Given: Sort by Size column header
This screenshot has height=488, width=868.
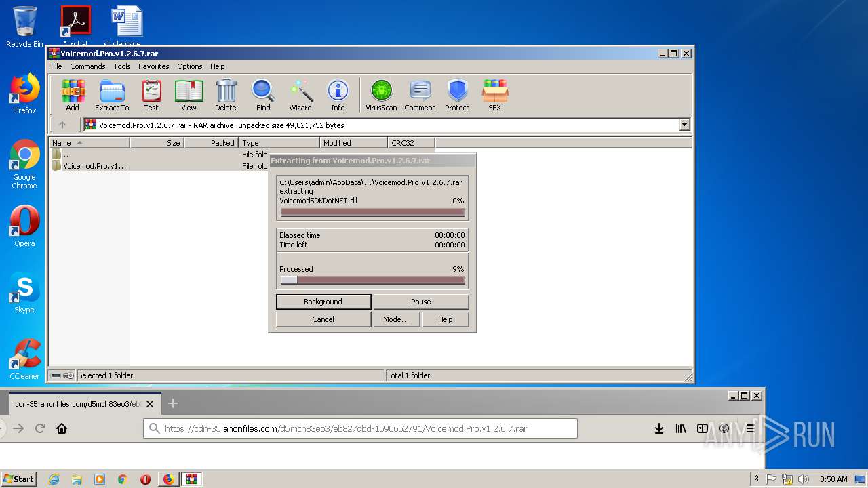Looking at the screenshot, I should click(157, 142).
